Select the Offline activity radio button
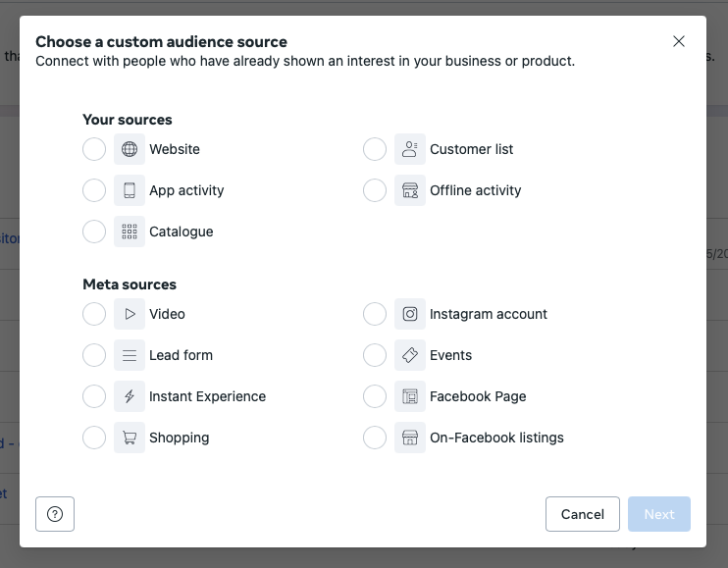The height and width of the screenshot is (568, 728). (375, 190)
